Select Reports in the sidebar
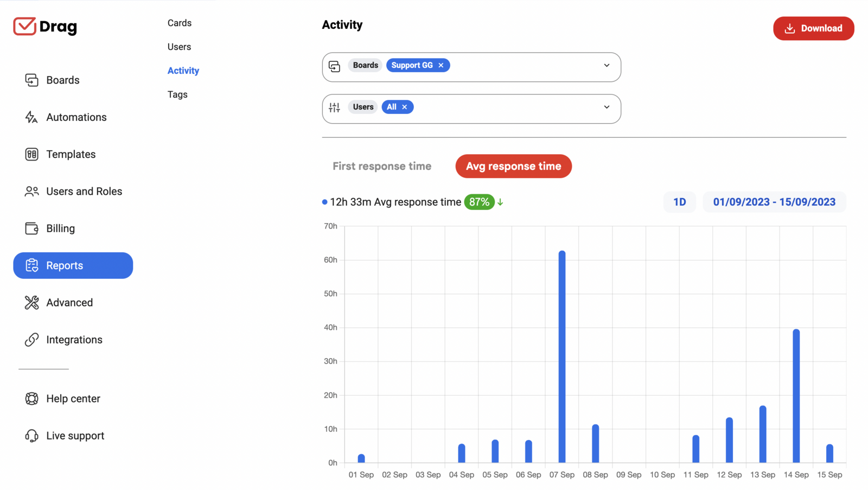Viewport: 868px width, 490px height. [x=73, y=265]
